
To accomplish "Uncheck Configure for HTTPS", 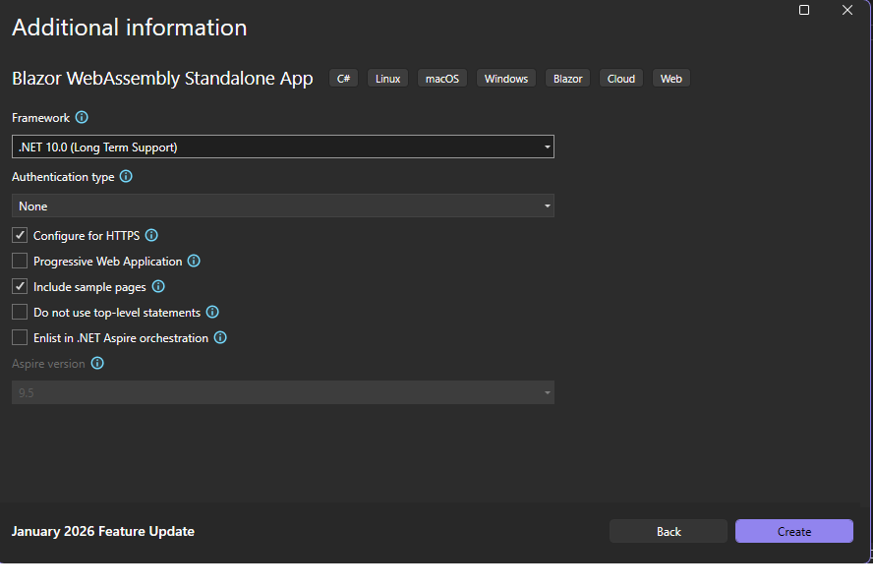I will pyautogui.click(x=20, y=236).
